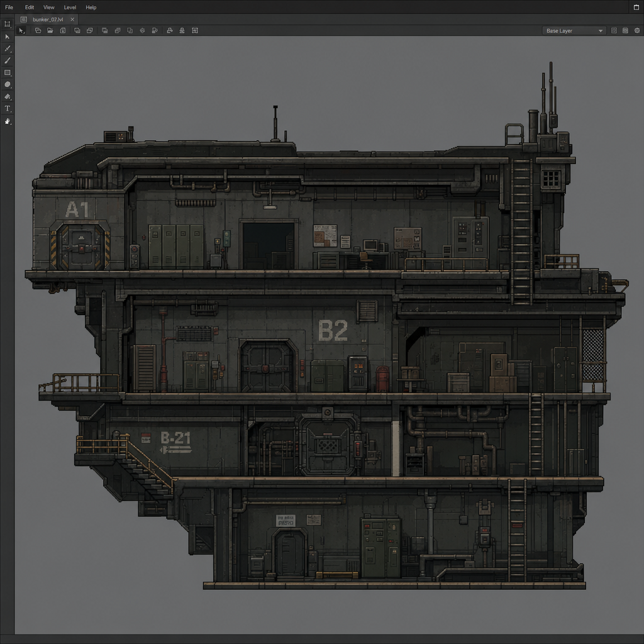Open the Edit menu

29,8
